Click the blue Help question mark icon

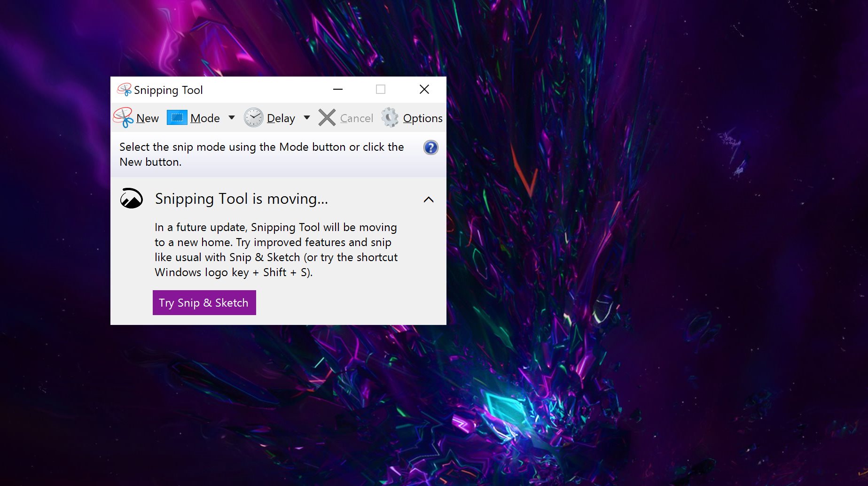pyautogui.click(x=431, y=147)
